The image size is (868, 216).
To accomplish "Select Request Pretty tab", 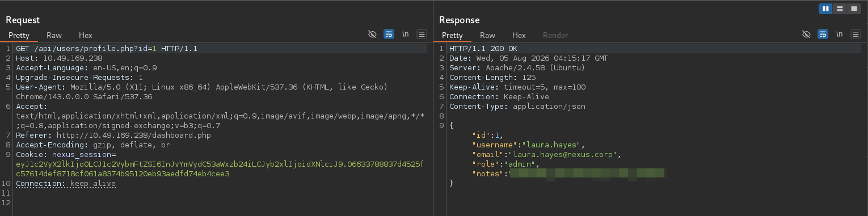I will [19, 35].
